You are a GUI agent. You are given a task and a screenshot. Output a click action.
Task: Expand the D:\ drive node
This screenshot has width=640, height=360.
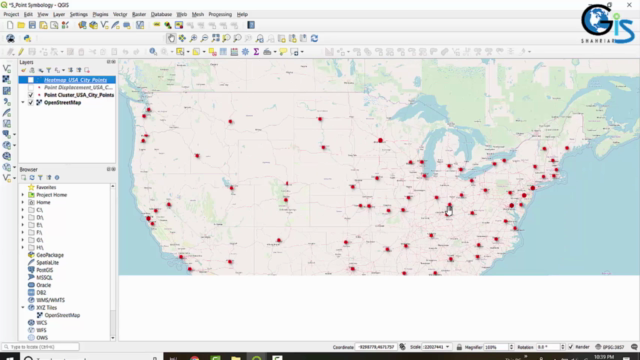(23, 217)
